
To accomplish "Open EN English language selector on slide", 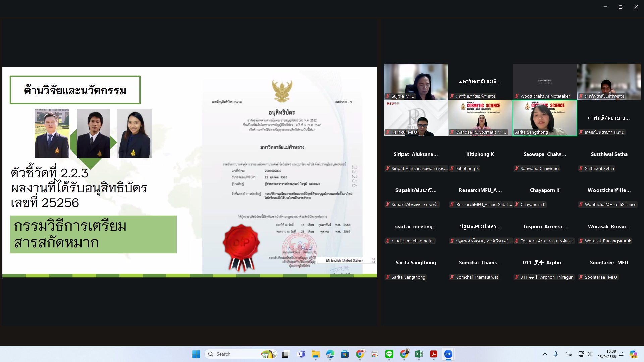I will click(x=344, y=260).
